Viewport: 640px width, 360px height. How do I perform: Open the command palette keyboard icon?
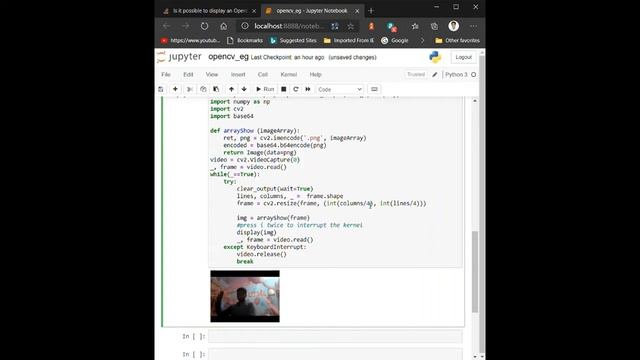(x=374, y=89)
